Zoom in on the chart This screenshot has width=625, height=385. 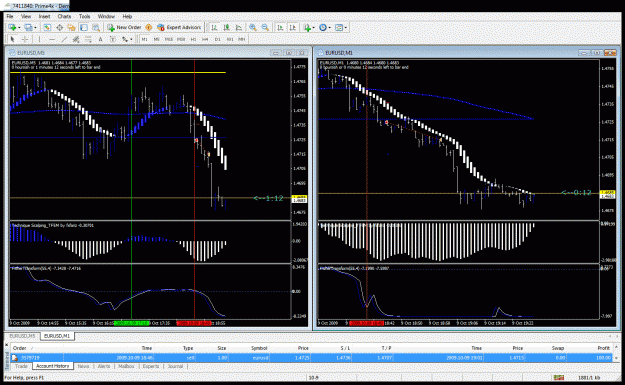(x=253, y=28)
